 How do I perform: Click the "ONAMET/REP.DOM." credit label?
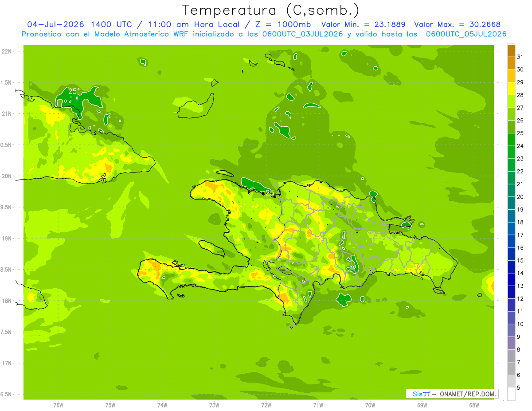[469, 394]
